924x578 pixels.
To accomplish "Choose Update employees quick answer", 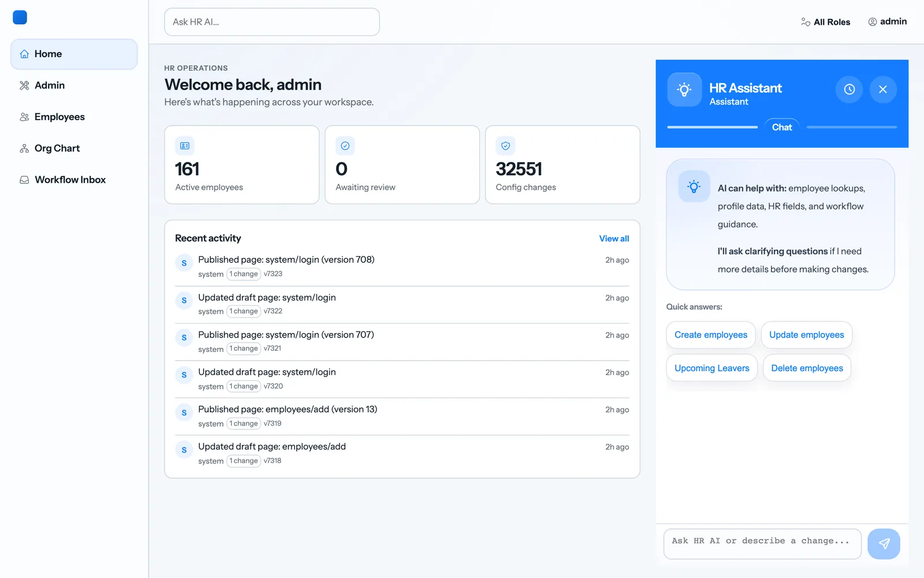I will [807, 335].
